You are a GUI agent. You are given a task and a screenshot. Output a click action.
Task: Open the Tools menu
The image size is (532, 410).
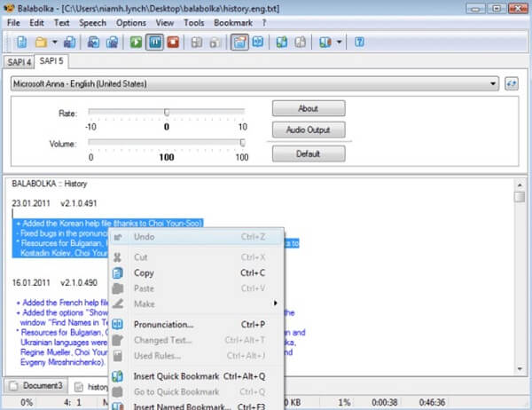click(x=193, y=23)
